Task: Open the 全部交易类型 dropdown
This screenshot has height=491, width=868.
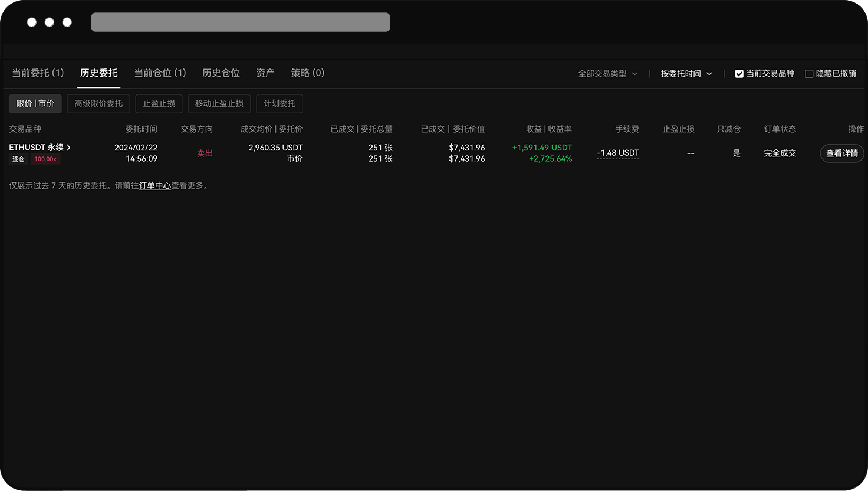Action: [x=607, y=73]
